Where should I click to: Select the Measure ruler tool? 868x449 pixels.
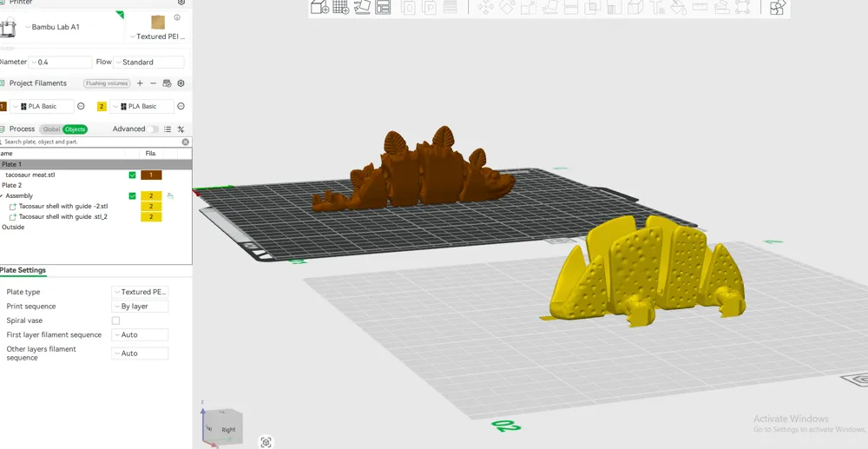pyautogui.click(x=700, y=7)
